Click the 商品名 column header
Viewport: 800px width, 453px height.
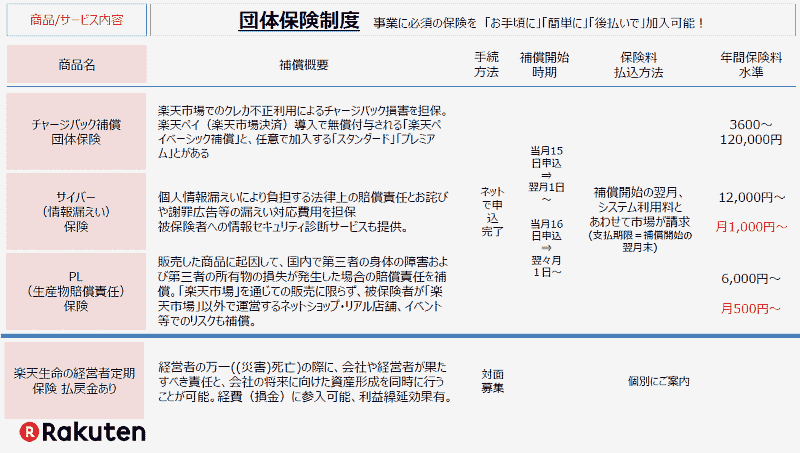click(77, 64)
